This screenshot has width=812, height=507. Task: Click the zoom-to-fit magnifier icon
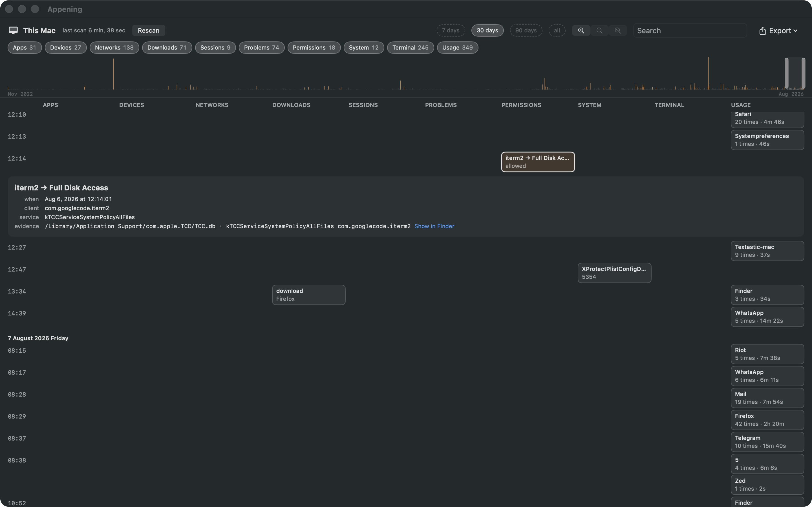pyautogui.click(x=618, y=30)
